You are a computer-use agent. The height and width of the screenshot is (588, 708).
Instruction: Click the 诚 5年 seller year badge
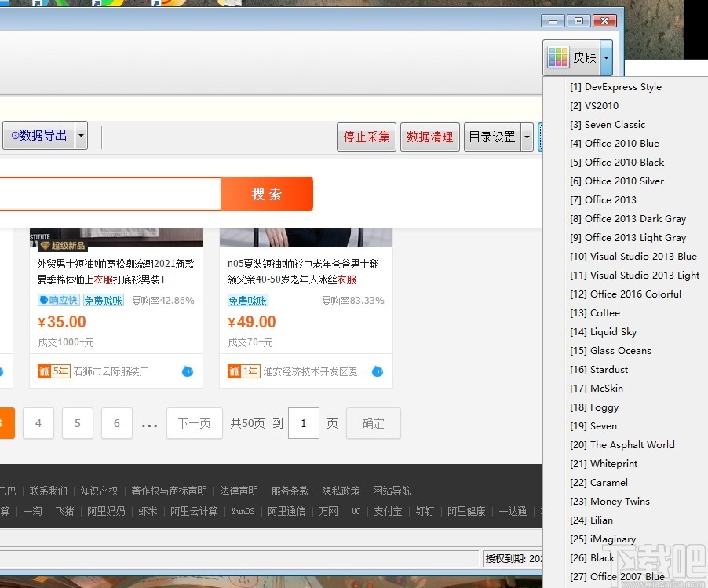[53, 371]
